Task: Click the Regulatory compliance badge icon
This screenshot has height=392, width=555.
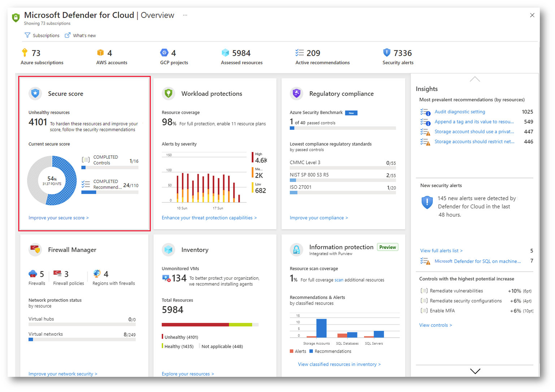Action: click(x=296, y=93)
